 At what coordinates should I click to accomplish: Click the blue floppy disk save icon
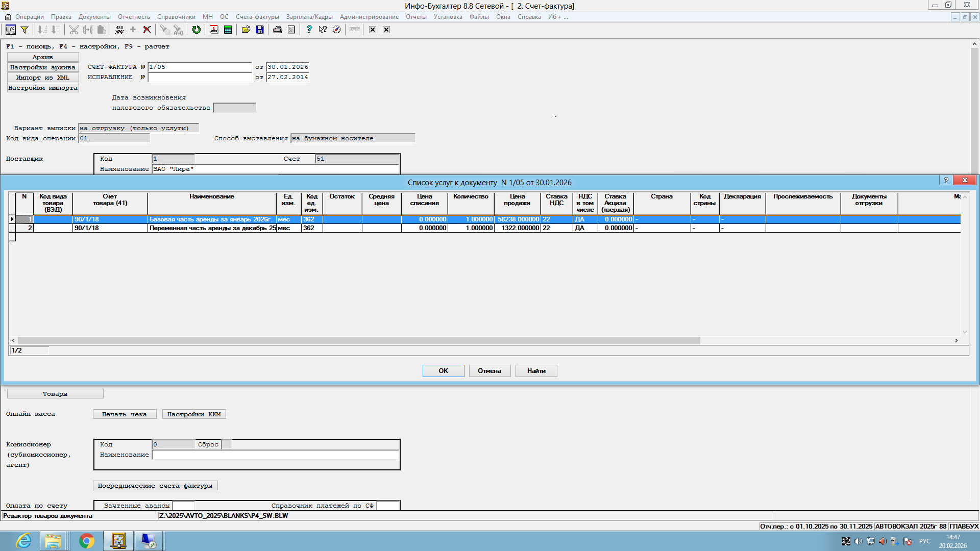[x=259, y=30]
